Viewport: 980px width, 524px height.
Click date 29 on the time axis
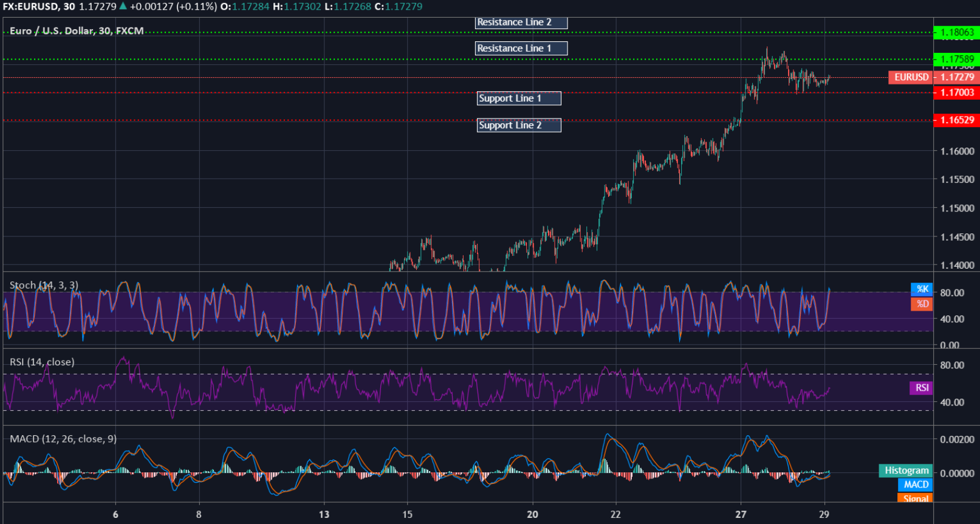point(824,514)
